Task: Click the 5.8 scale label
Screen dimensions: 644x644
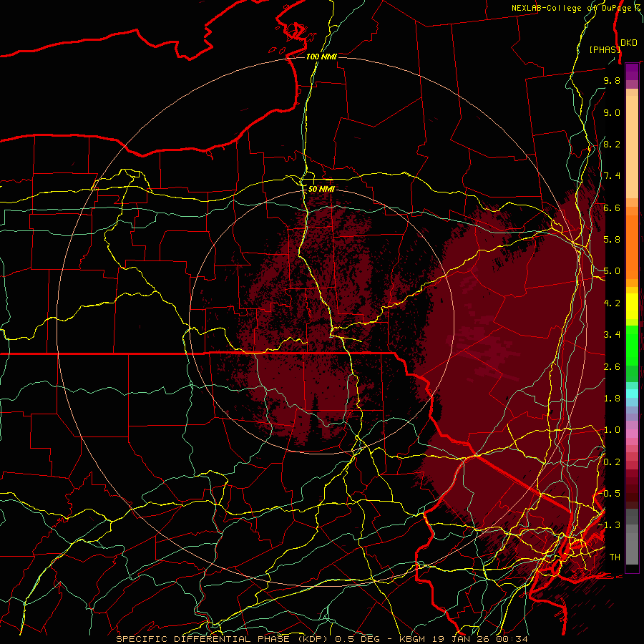Action: (612, 240)
